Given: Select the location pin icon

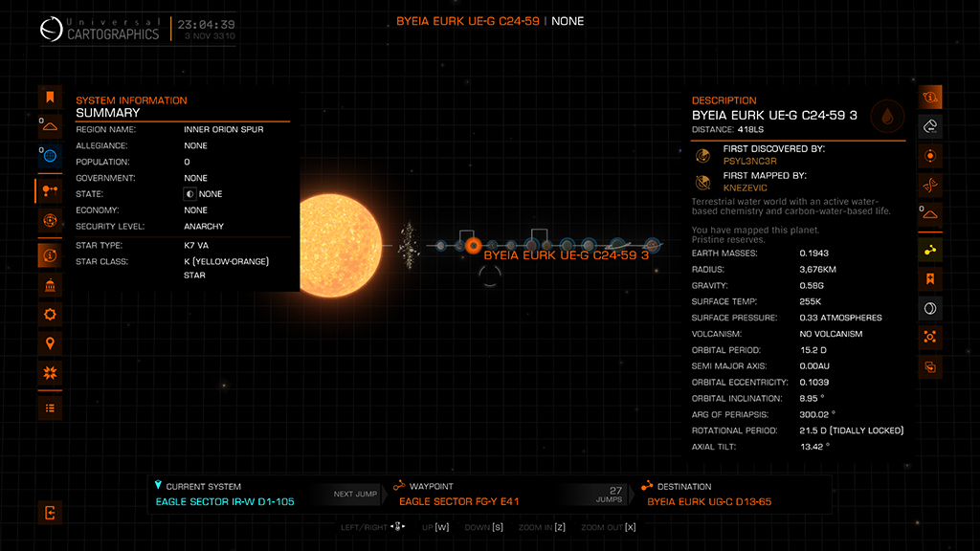Looking at the screenshot, I should [x=50, y=343].
